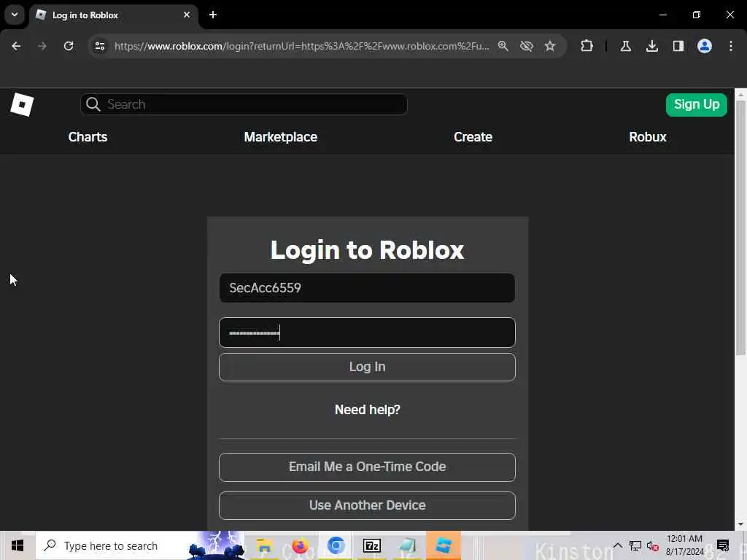This screenshot has width=747, height=560.
Task: Click the zoom magnifier icon in address bar
Action: click(503, 46)
